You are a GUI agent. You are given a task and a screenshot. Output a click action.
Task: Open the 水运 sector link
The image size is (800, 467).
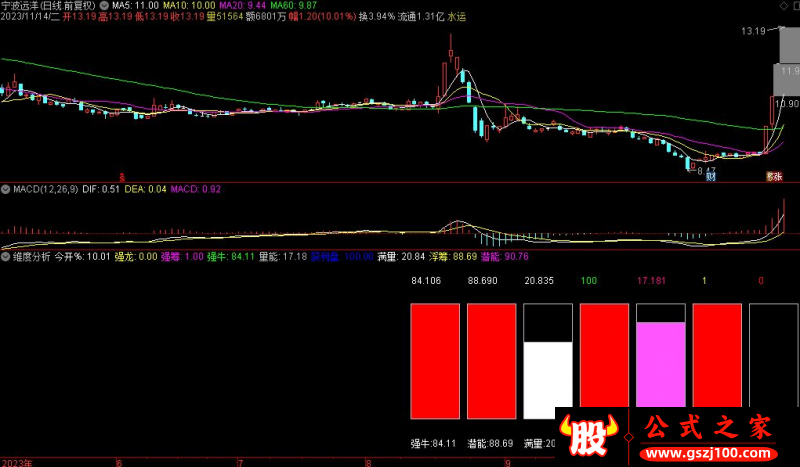pos(457,17)
